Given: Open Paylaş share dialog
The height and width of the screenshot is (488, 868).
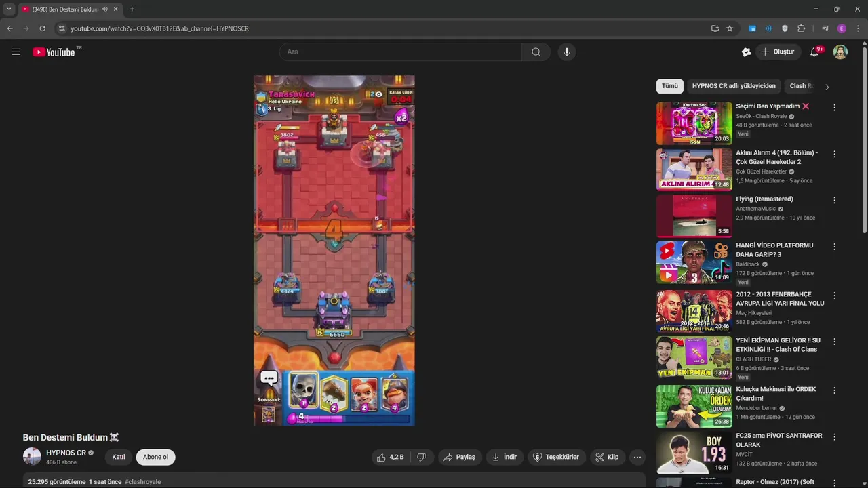Looking at the screenshot, I should 460,457.
